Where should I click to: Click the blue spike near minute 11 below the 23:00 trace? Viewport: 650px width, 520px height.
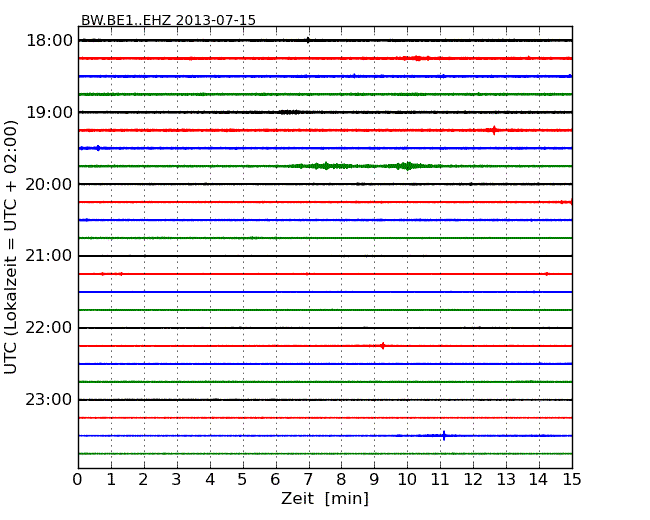pos(444,435)
